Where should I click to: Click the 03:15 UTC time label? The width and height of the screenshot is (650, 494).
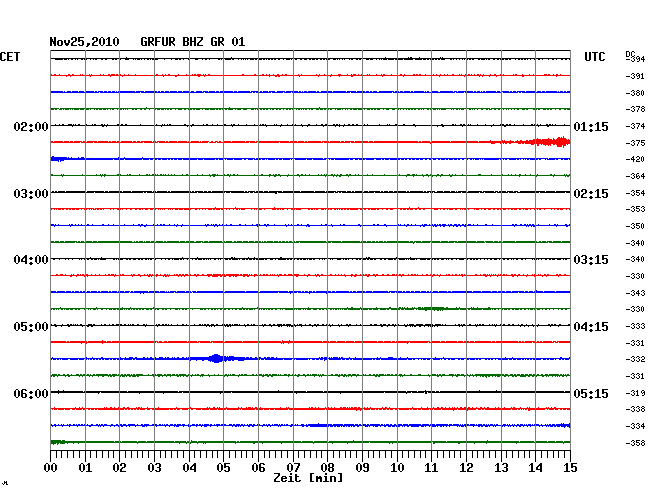(591, 260)
